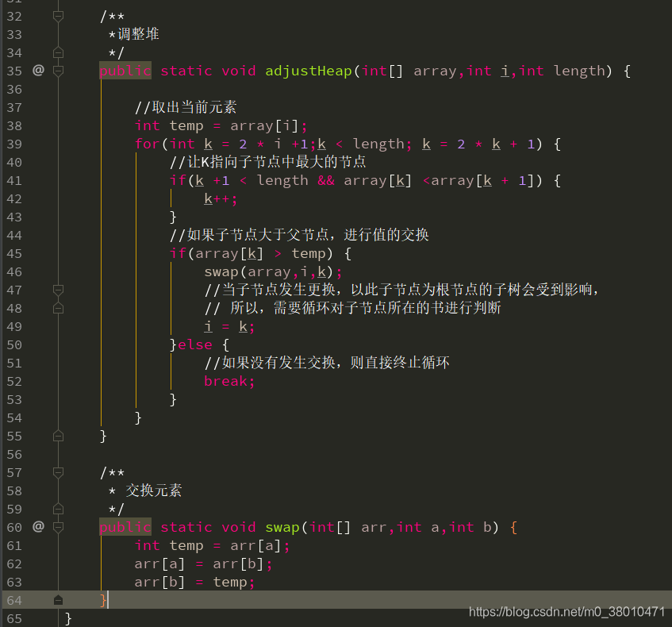This screenshot has width=672, height=627.
Task: Click 'length' parameter on line 35
Action: click(579, 71)
